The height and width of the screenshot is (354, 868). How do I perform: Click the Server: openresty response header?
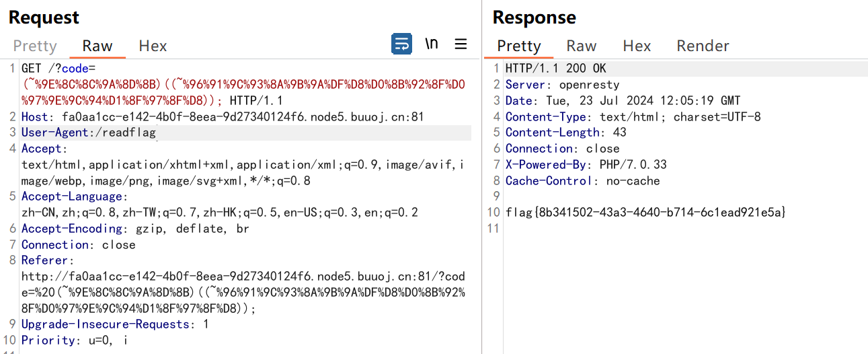pos(563,85)
